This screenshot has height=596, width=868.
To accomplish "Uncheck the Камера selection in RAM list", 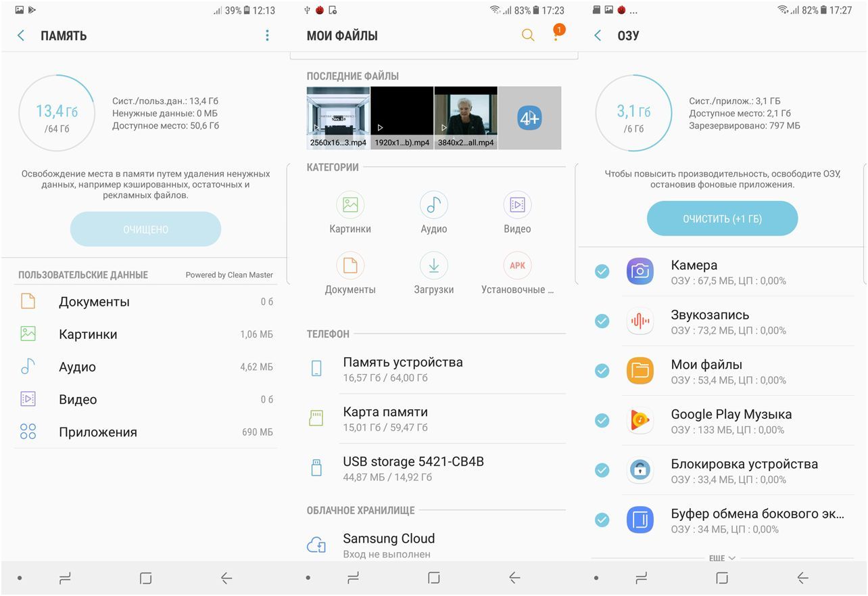I will (602, 271).
